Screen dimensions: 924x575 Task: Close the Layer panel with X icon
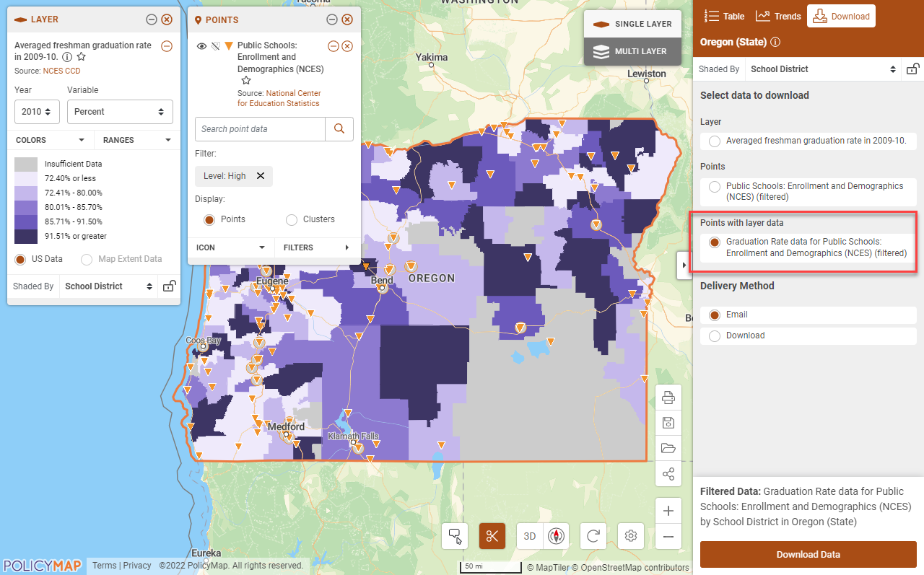tap(167, 19)
